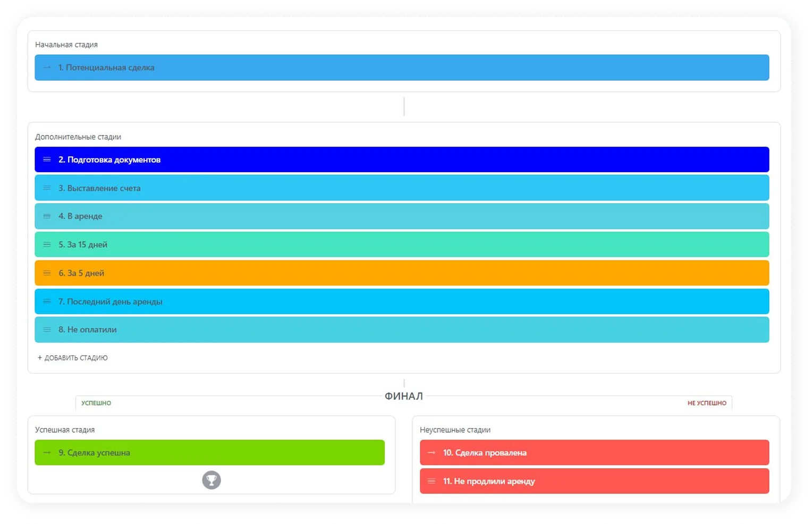Select the orange "6. За 5 дней" stage bar
Viewport: 812px width, 524px height.
click(x=402, y=273)
